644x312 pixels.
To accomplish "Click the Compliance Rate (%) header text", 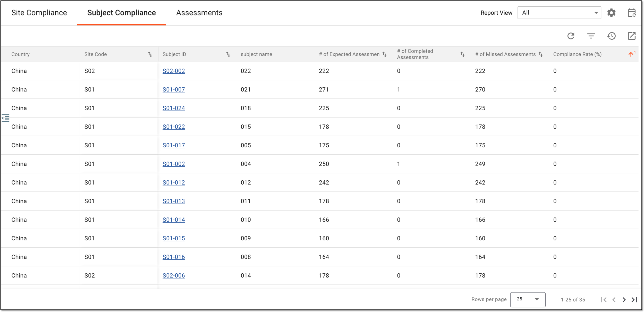I will [577, 54].
